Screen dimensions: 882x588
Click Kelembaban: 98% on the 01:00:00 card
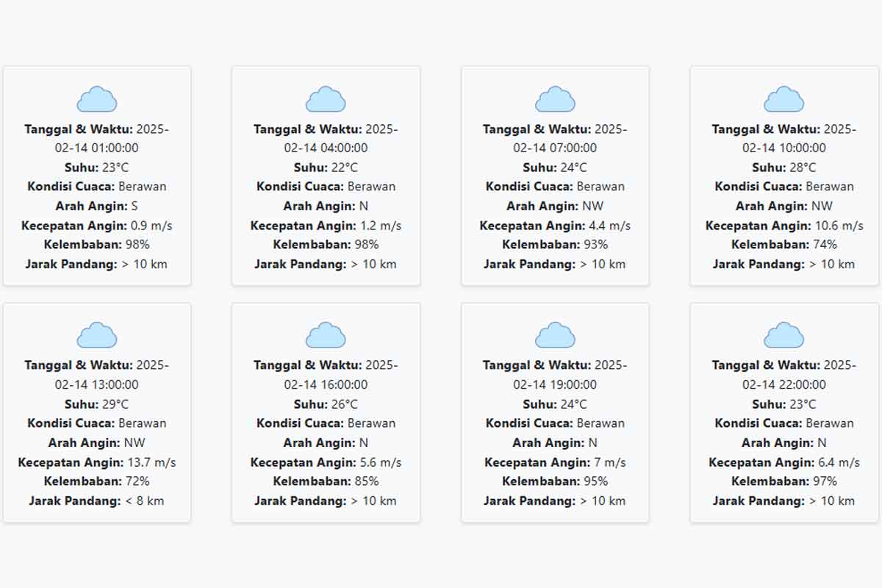click(x=97, y=245)
